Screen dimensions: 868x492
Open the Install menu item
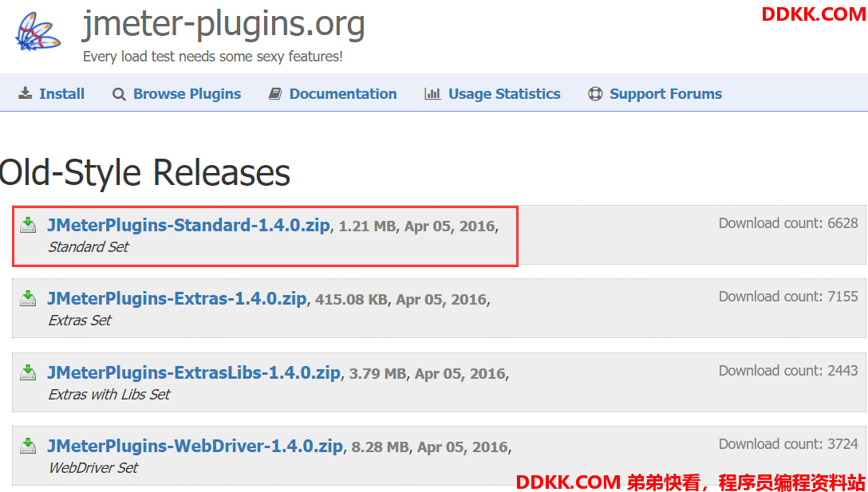click(x=61, y=94)
